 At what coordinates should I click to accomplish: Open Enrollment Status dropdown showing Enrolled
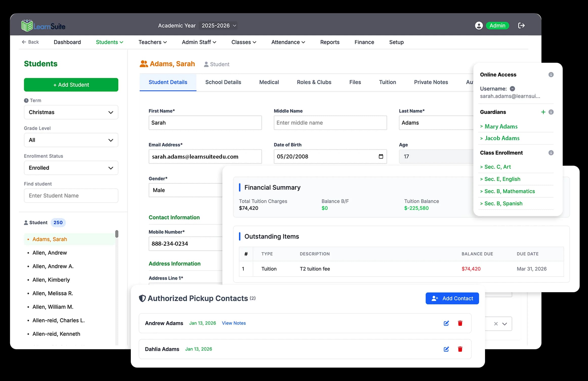71,168
